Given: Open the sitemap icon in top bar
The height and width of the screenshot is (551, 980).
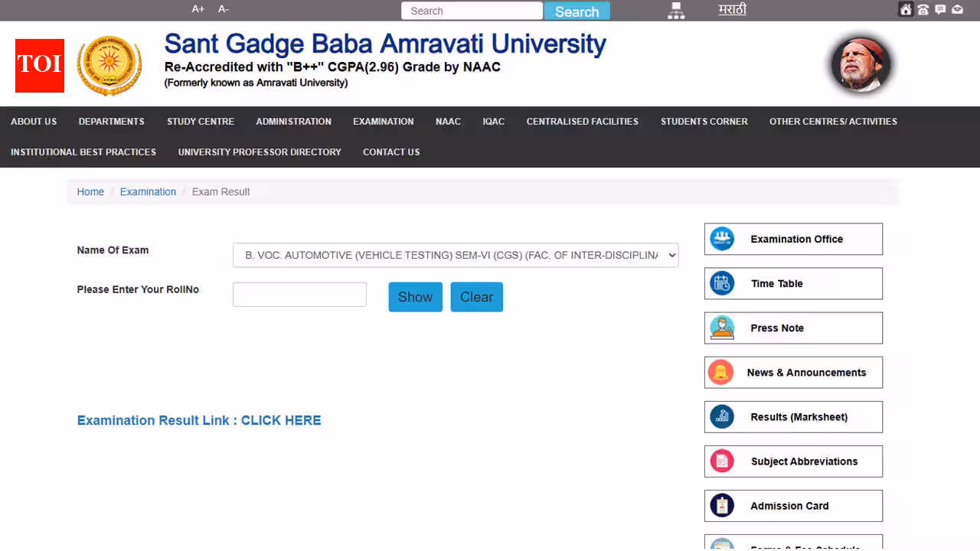Looking at the screenshot, I should (x=675, y=10).
